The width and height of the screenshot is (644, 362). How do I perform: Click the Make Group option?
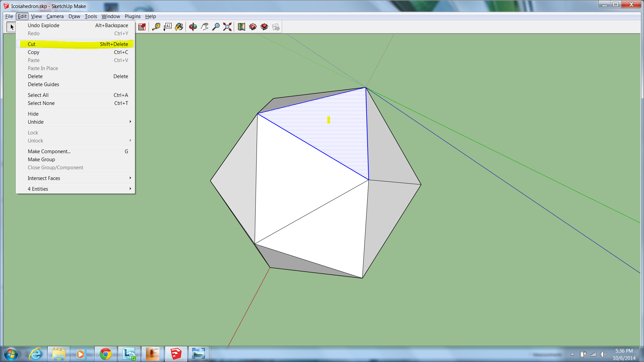coord(41,160)
